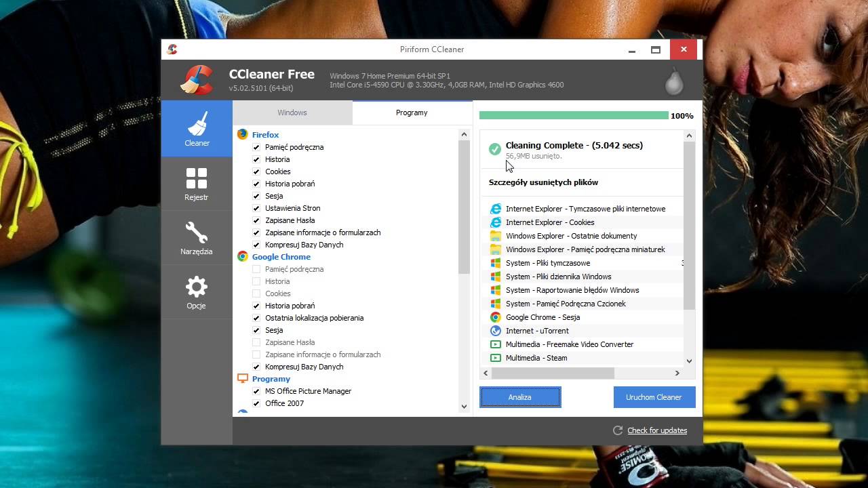Open the Narzędzia tools section
The height and width of the screenshot is (488, 868).
(197, 238)
